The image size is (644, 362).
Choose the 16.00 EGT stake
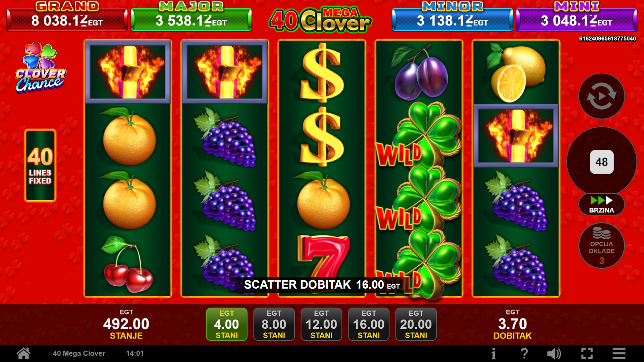[369, 324]
